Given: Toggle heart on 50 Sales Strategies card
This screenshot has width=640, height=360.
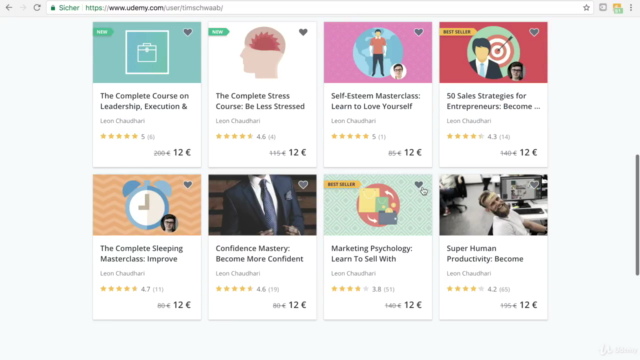Looking at the screenshot, I should [x=534, y=32].
